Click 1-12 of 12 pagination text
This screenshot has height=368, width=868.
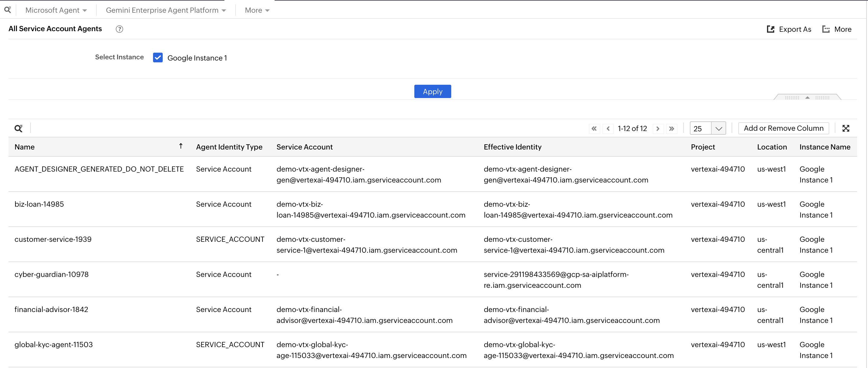(632, 129)
